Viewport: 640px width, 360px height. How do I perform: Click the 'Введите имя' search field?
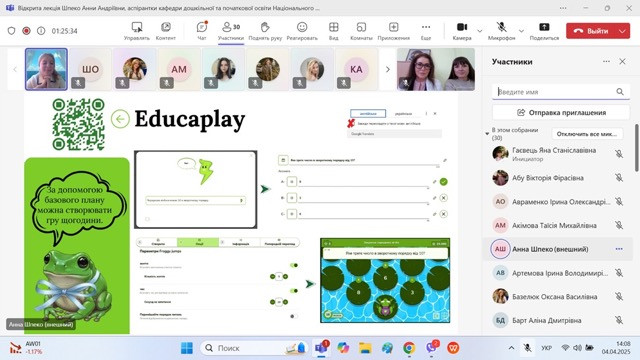point(561,92)
